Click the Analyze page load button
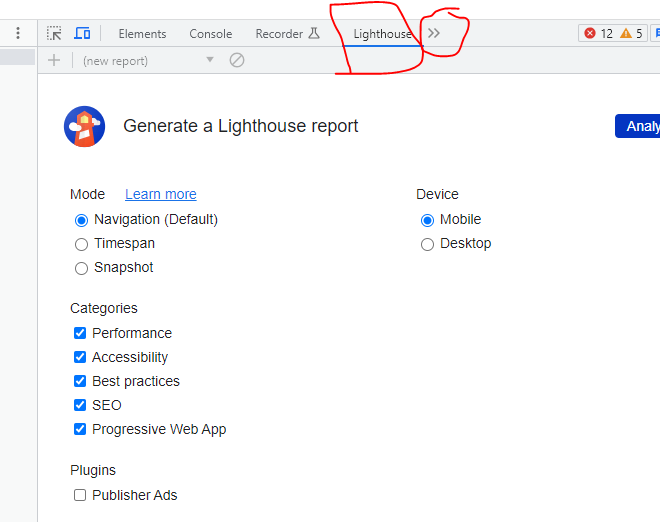Image resolution: width=660 pixels, height=522 pixels. pyautogui.click(x=638, y=126)
